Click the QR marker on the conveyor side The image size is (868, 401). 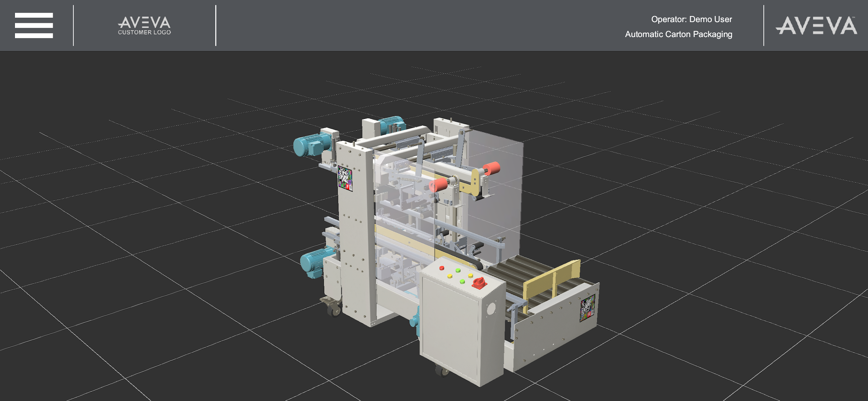[x=587, y=308]
